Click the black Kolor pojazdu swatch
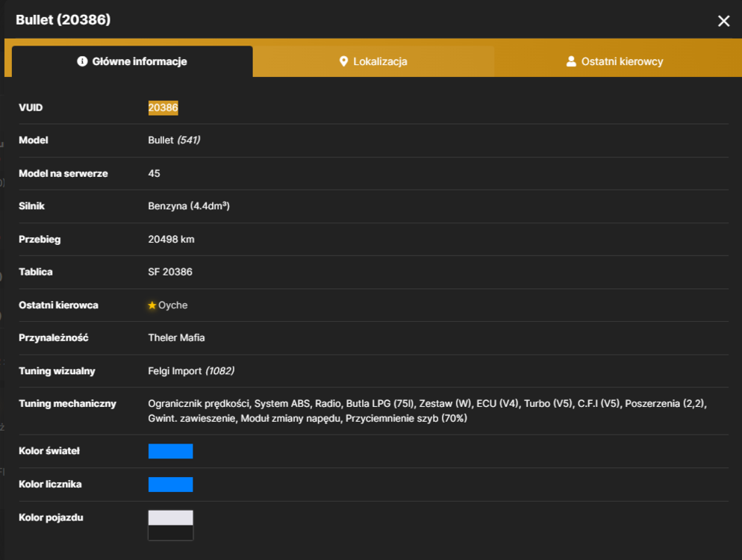The height and width of the screenshot is (560, 742). click(x=170, y=532)
